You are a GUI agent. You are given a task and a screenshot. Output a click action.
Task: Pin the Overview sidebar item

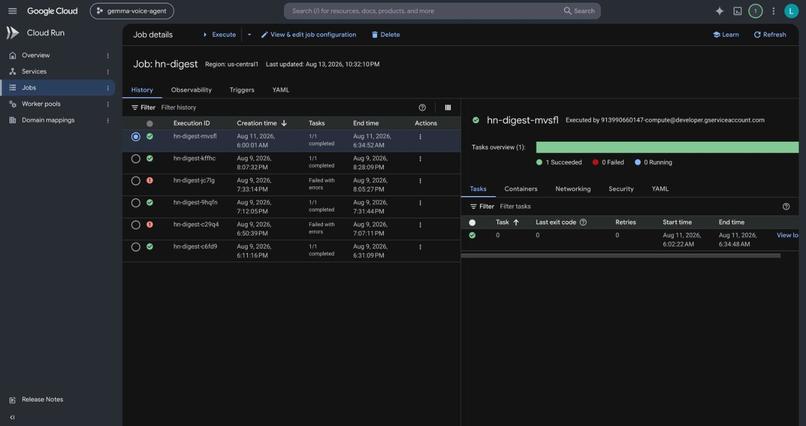(x=108, y=55)
